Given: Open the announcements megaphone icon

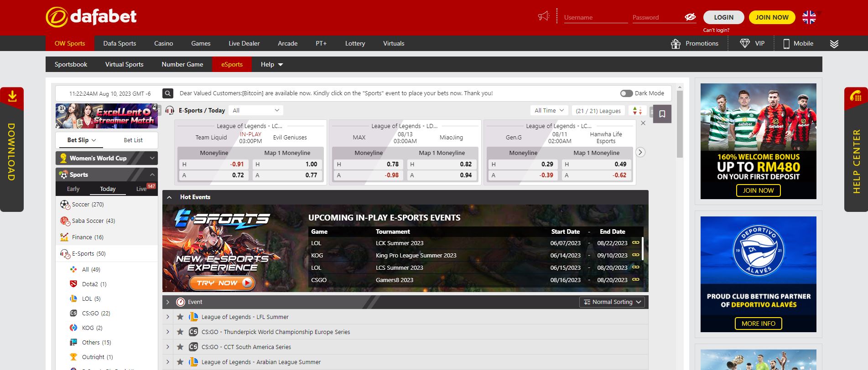Looking at the screenshot, I should 544,16.
